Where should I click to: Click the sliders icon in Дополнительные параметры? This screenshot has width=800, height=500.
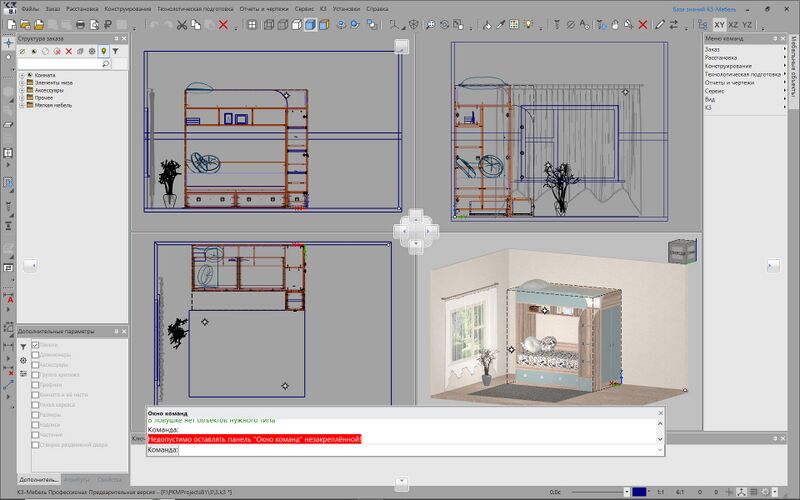pyautogui.click(x=23, y=374)
